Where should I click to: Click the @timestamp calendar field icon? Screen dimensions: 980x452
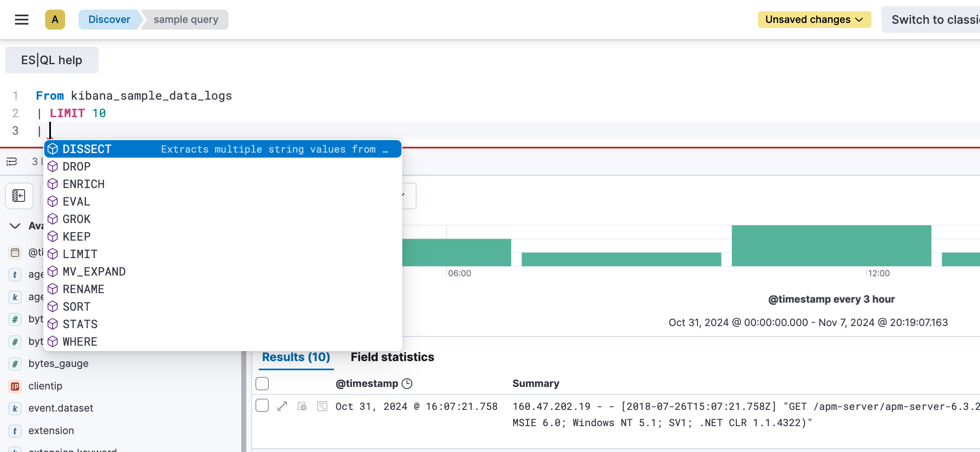click(x=15, y=252)
